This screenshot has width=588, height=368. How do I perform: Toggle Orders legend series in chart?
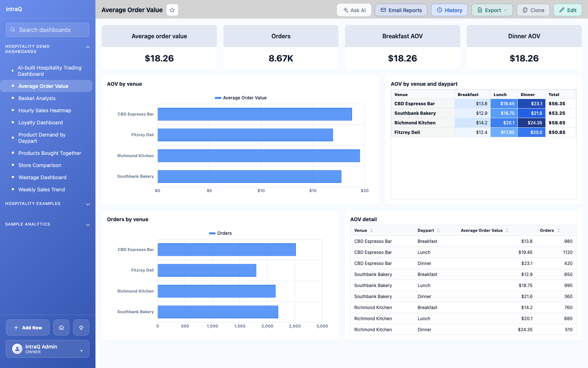click(x=220, y=233)
